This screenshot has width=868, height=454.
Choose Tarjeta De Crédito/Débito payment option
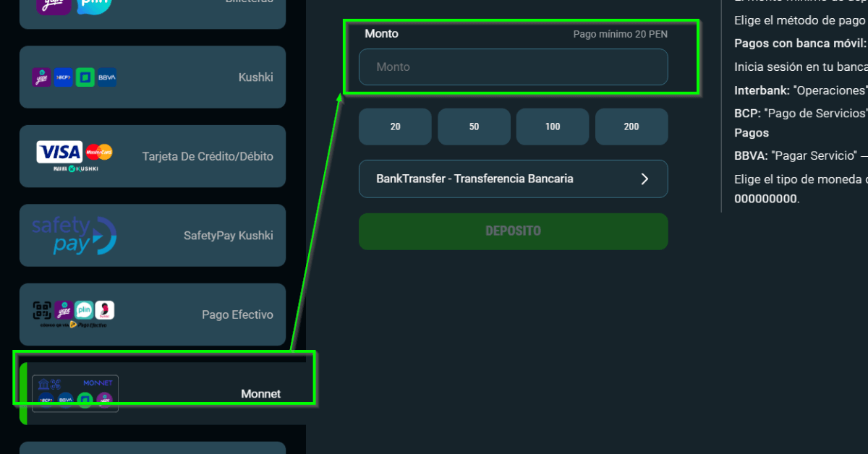[x=208, y=156]
